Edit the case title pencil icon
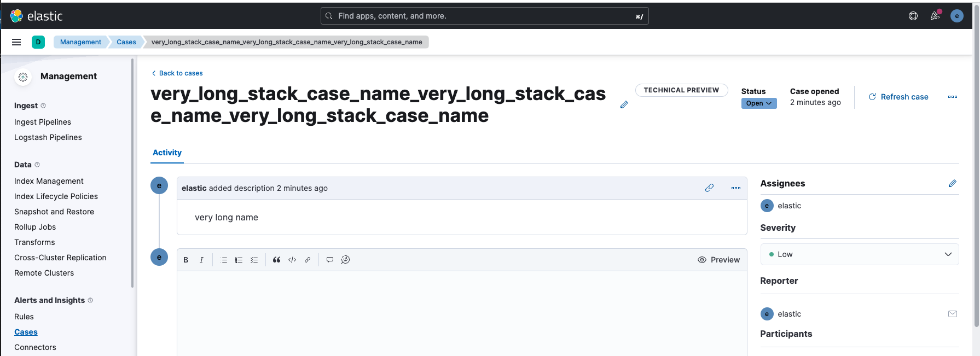The width and height of the screenshot is (980, 356). pos(624,104)
